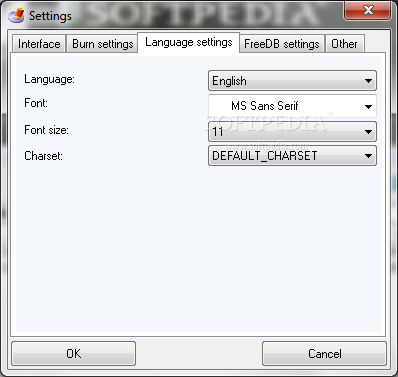Image resolution: width=398 pixels, height=377 pixels.
Task: Click the Charset: label
Action: pos(43,156)
